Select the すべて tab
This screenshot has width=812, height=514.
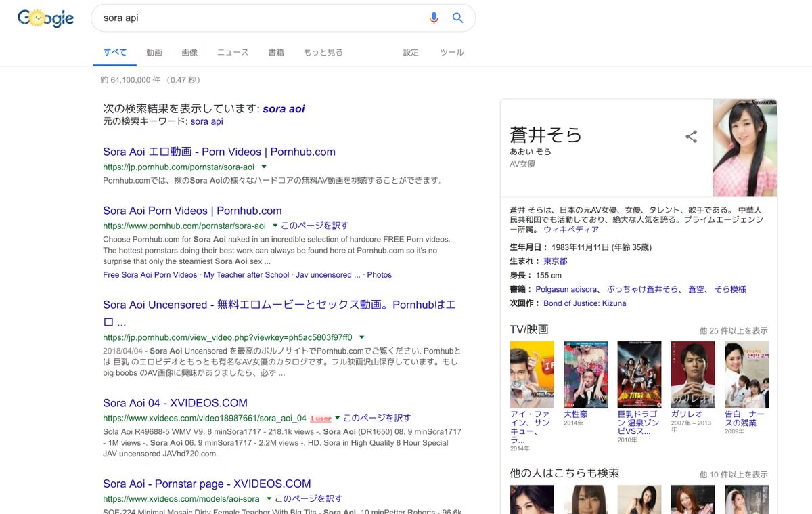115,52
